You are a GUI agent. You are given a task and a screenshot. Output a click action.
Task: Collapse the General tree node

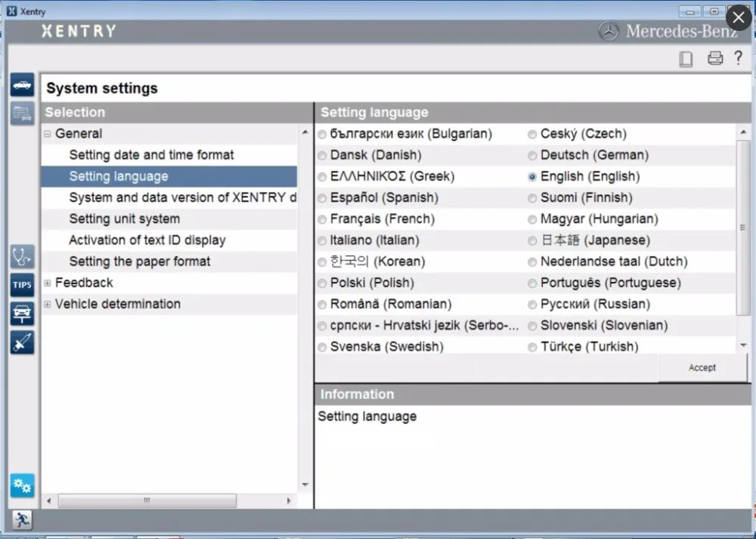tap(47, 134)
